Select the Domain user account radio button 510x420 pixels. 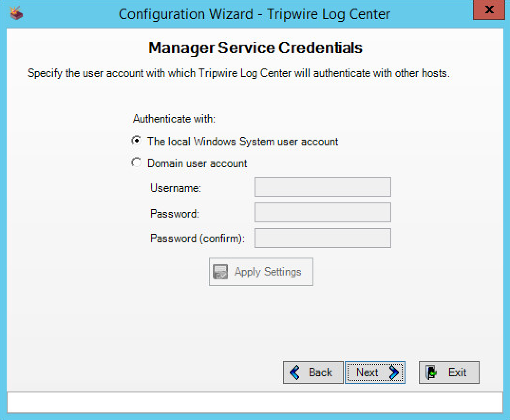coord(136,163)
